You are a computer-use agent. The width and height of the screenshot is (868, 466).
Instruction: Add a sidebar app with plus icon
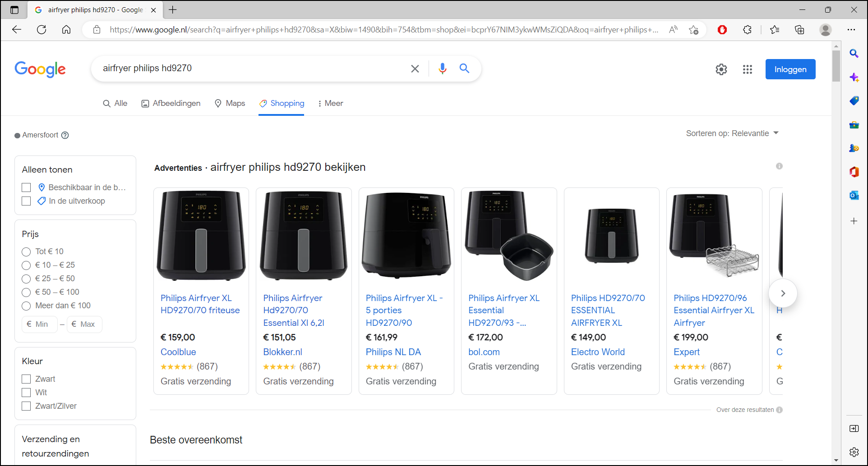[x=854, y=221]
